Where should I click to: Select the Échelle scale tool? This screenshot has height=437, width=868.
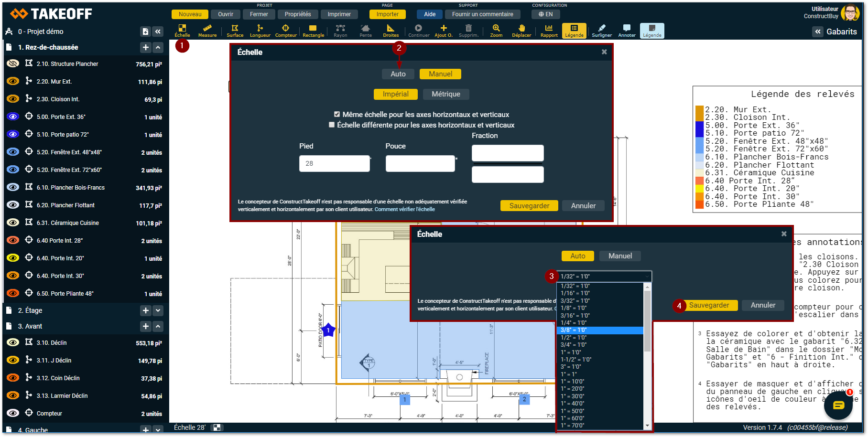pos(182,31)
